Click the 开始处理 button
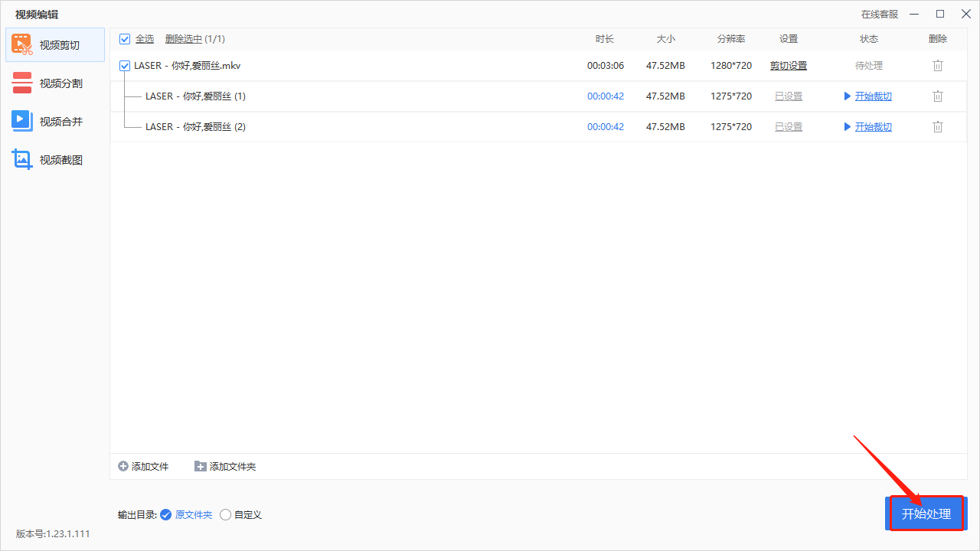980x551 pixels. [926, 514]
